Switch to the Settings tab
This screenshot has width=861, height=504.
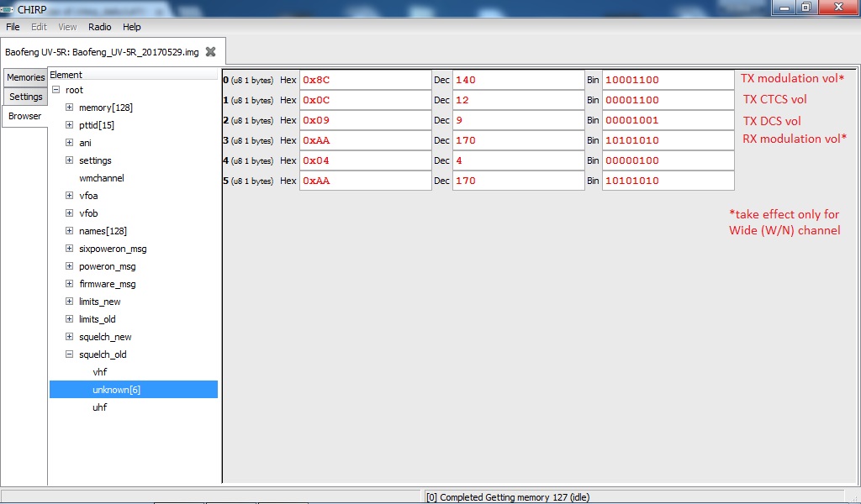[25, 97]
